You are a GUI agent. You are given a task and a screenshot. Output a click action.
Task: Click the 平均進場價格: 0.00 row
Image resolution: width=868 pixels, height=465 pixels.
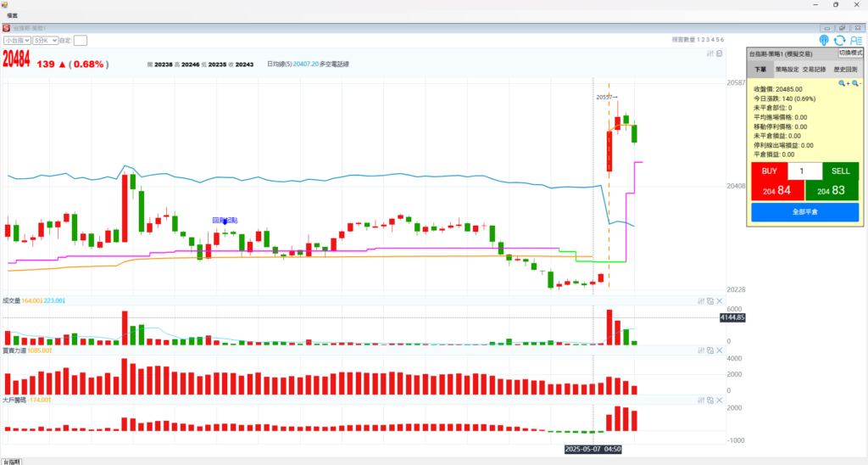[780, 117]
